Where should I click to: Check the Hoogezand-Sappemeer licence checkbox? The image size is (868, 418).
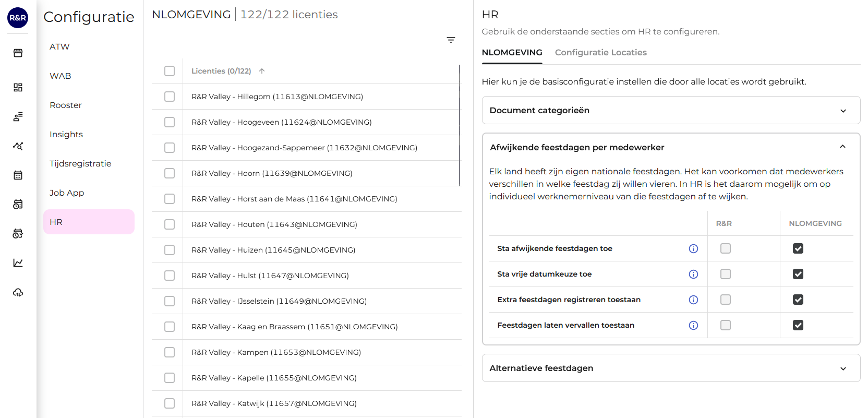pyautogui.click(x=170, y=148)
